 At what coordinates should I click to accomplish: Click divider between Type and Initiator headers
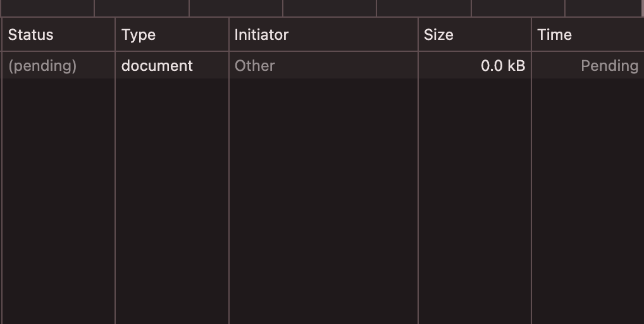pyautogui.click(x=229, y=35)
